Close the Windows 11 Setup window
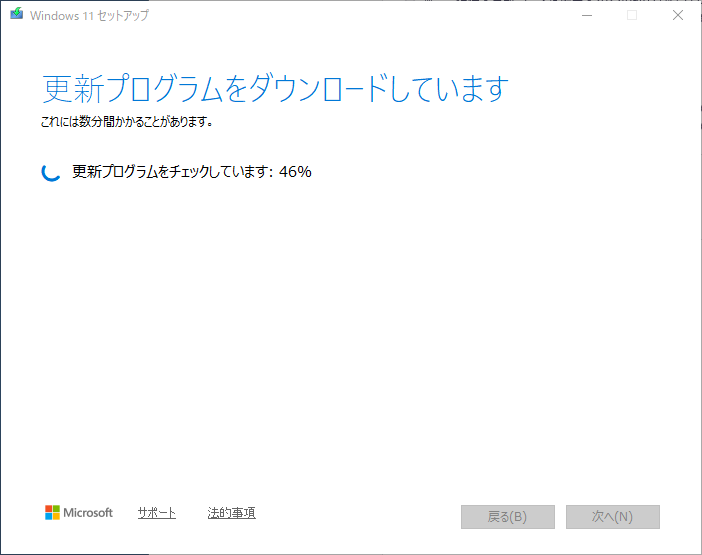 pos(678,15)
